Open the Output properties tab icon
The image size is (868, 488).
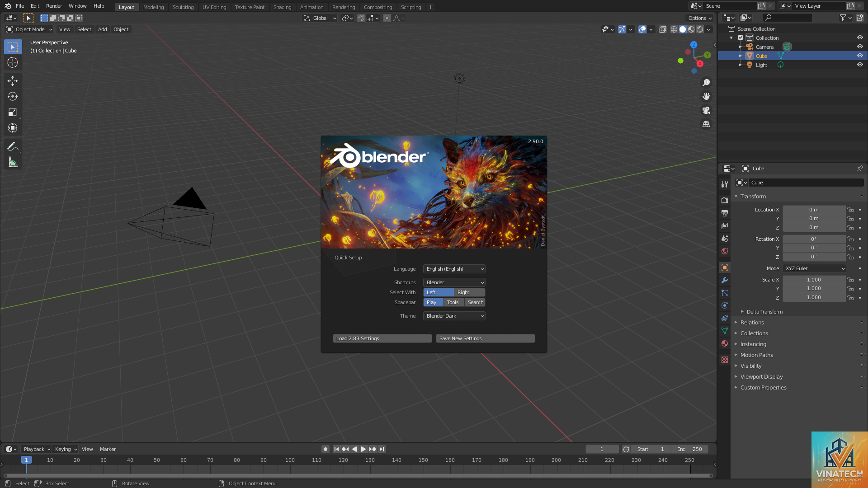click(725, 213)
